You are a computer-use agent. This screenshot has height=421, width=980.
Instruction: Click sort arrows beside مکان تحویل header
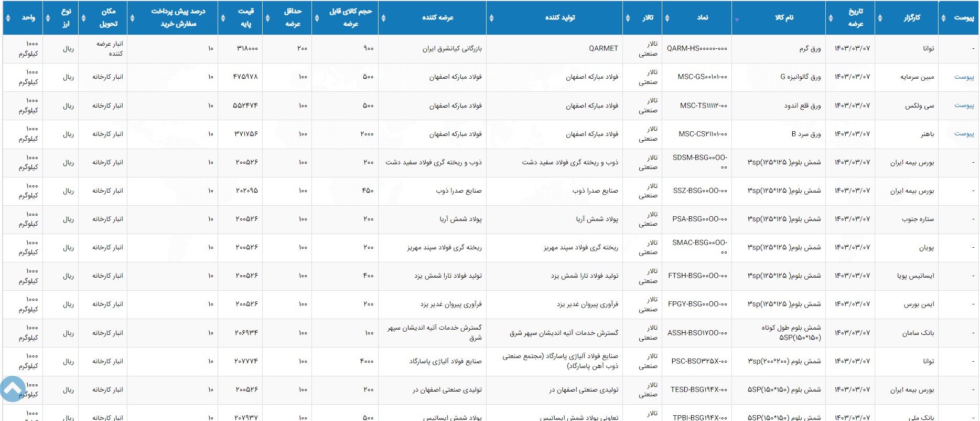pos(83,18)
